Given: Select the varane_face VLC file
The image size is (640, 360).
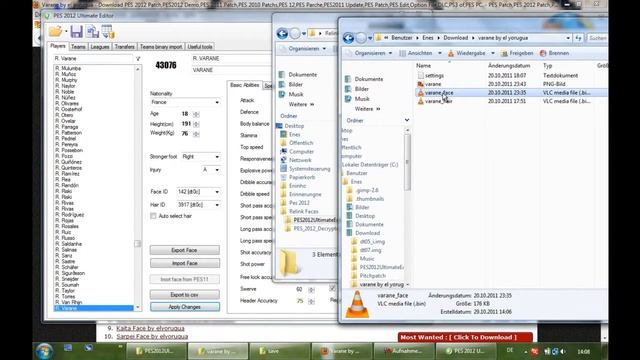Looking at the screenshot, I should (439, 93).
